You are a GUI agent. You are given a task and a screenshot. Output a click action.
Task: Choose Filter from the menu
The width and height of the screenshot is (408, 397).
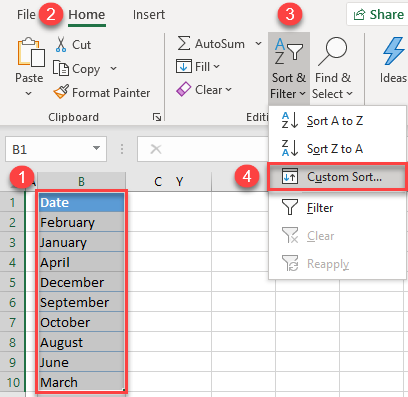tap(337, 208)
